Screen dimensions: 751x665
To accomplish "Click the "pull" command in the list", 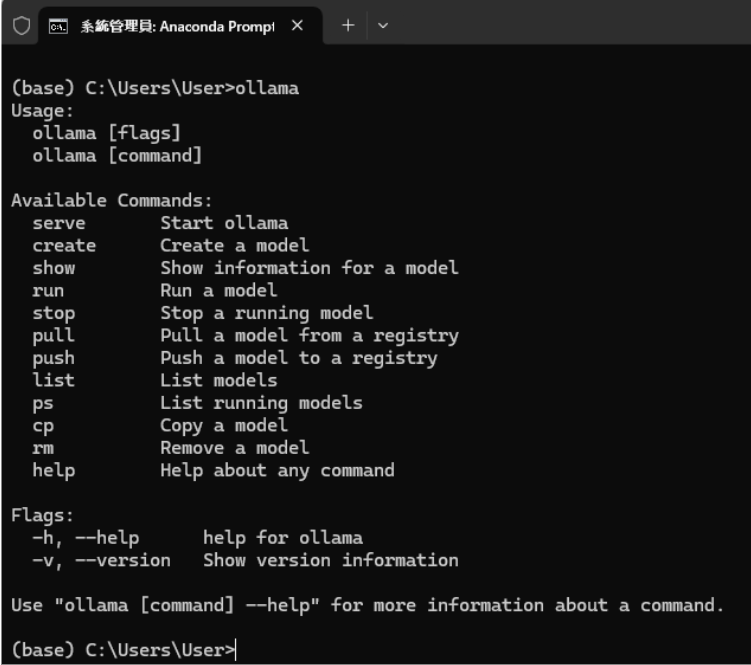I will click(54, 335).
